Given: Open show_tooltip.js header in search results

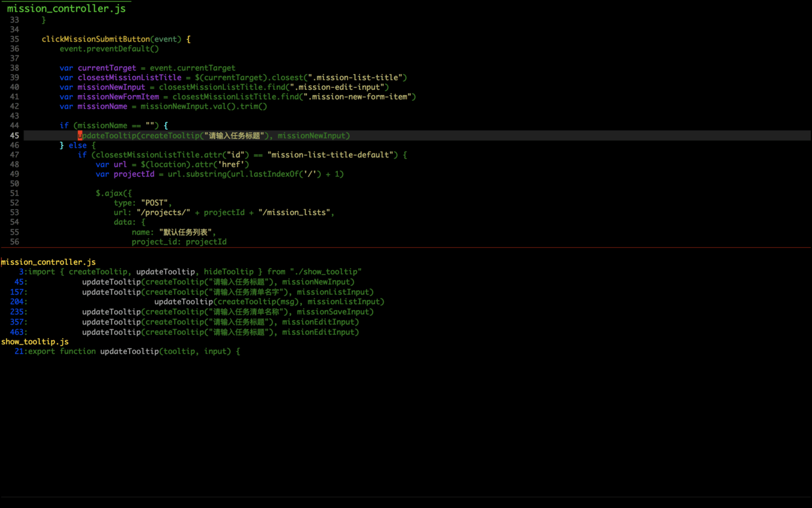Looking at the screenshot, I should 35,342.
